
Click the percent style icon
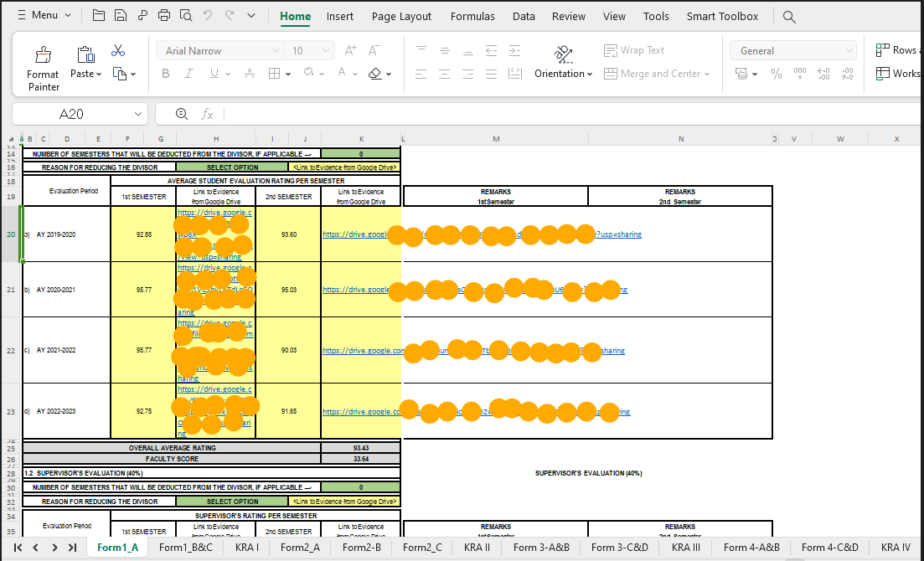coord(777,74)
